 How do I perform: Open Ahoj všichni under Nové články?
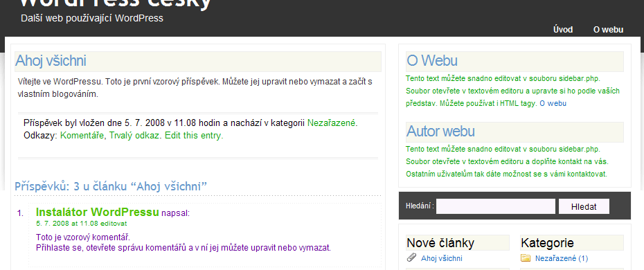pyautogui.click(x=442, y=258)
